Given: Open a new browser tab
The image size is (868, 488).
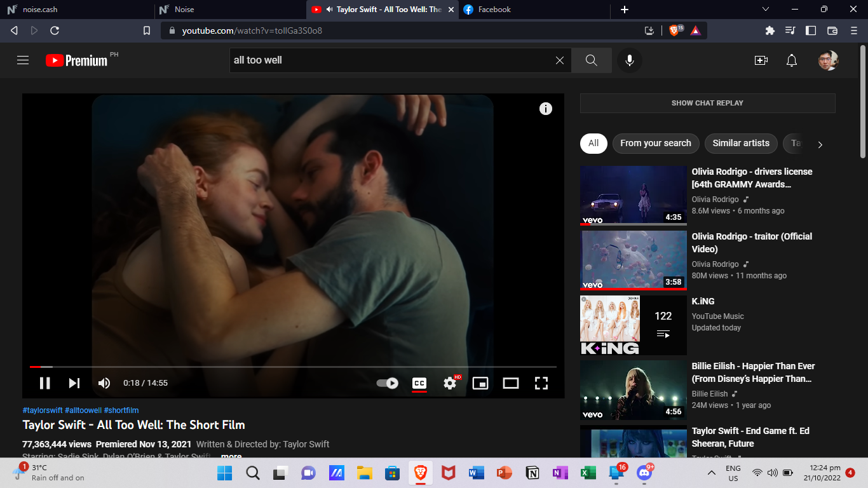Looking at the screenshot, I should pyautogui.click(x=625, y=10).
